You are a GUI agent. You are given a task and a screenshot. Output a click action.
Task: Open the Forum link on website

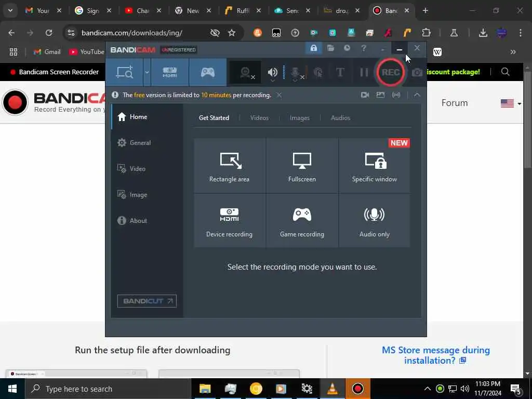coord(454,103)
